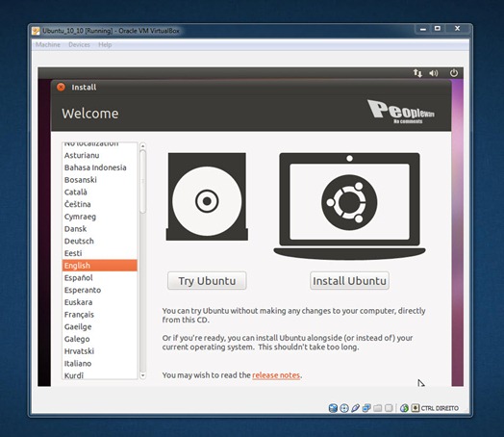Click the sound volume icon in Ubuntu panel

pyautogui.click(x=434, y=73)
